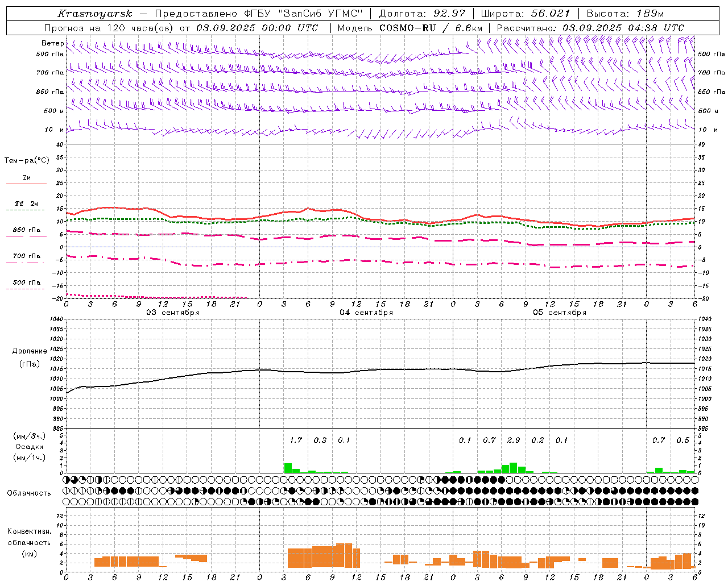Click the 'Осадки' precipitation label

pos(29,447)
